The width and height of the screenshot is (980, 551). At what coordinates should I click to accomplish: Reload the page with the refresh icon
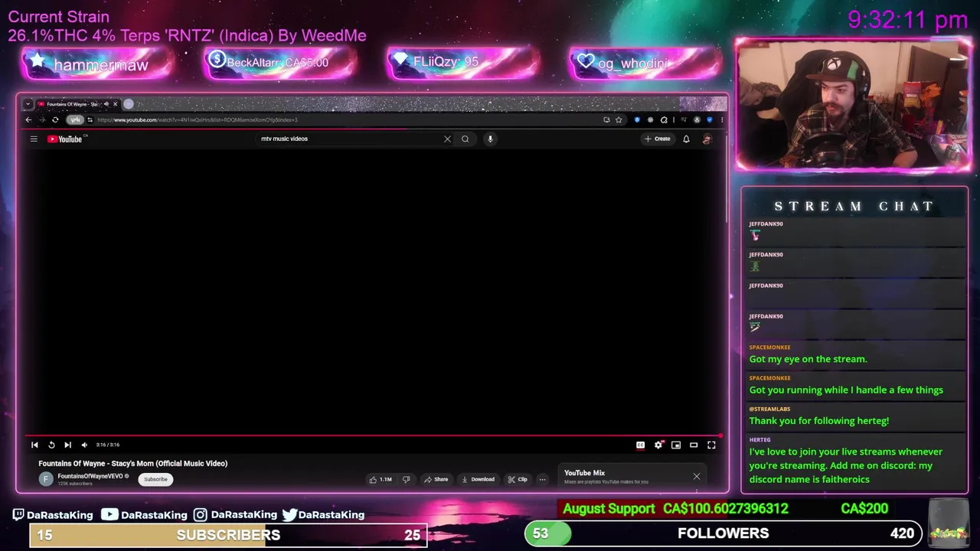click(x=55, y=119)
